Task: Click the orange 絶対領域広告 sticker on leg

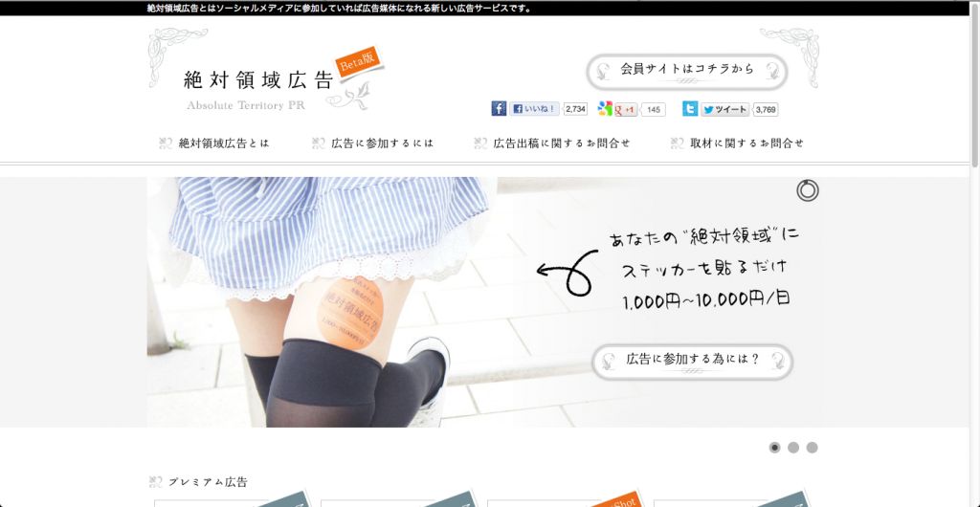Action: (x=350, y=314)
